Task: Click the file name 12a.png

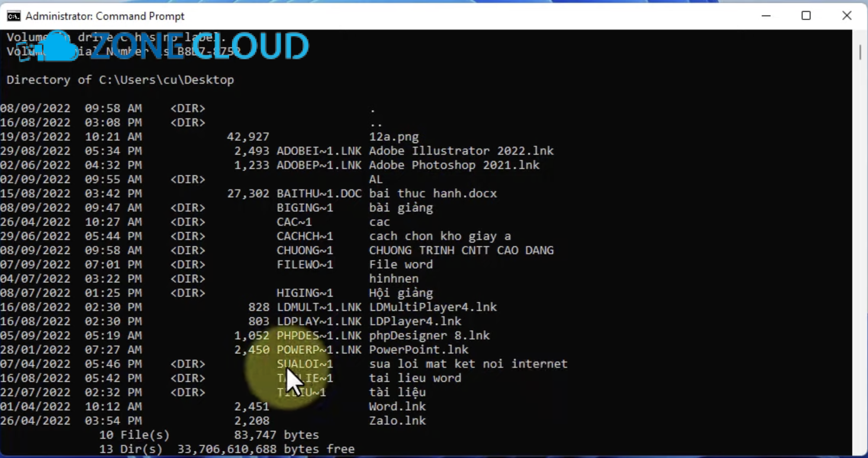Action: pyautogui.click(x=394, y=137)
